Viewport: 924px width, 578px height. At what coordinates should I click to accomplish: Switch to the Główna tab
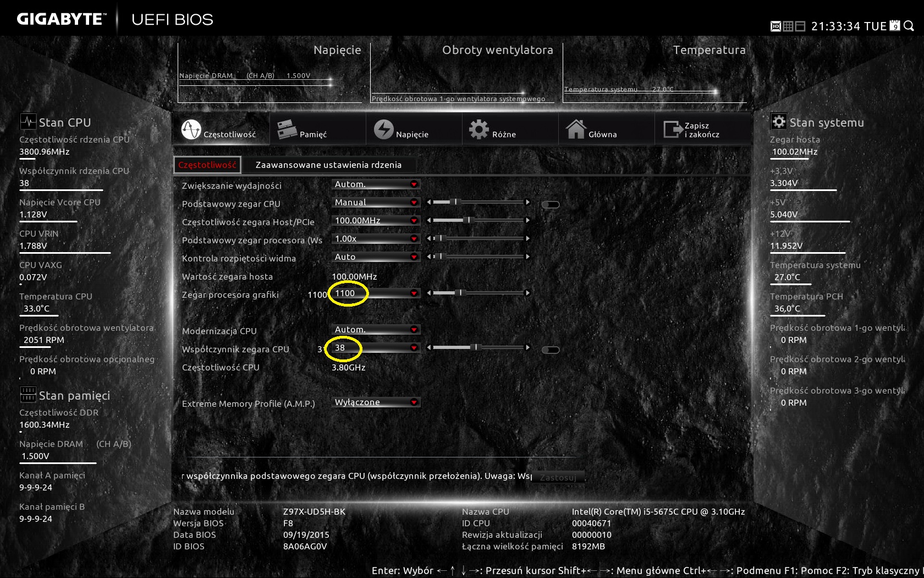(606, 130)
